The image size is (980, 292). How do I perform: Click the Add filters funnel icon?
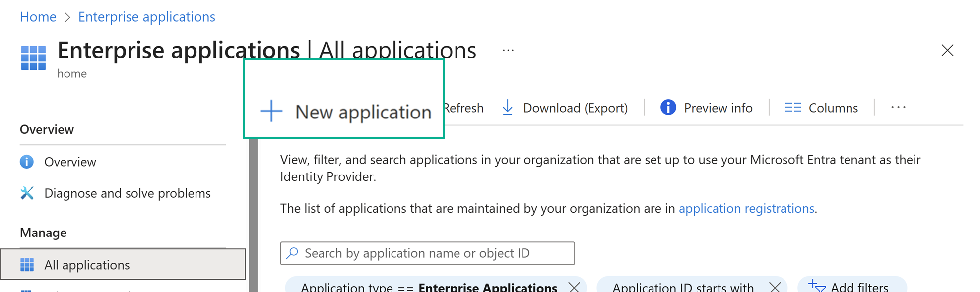pos(817,286)
